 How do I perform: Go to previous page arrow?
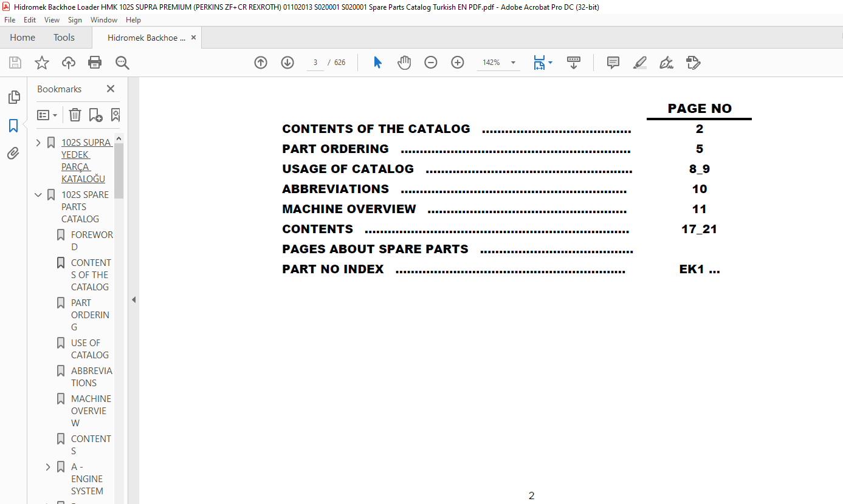(261, 63)
